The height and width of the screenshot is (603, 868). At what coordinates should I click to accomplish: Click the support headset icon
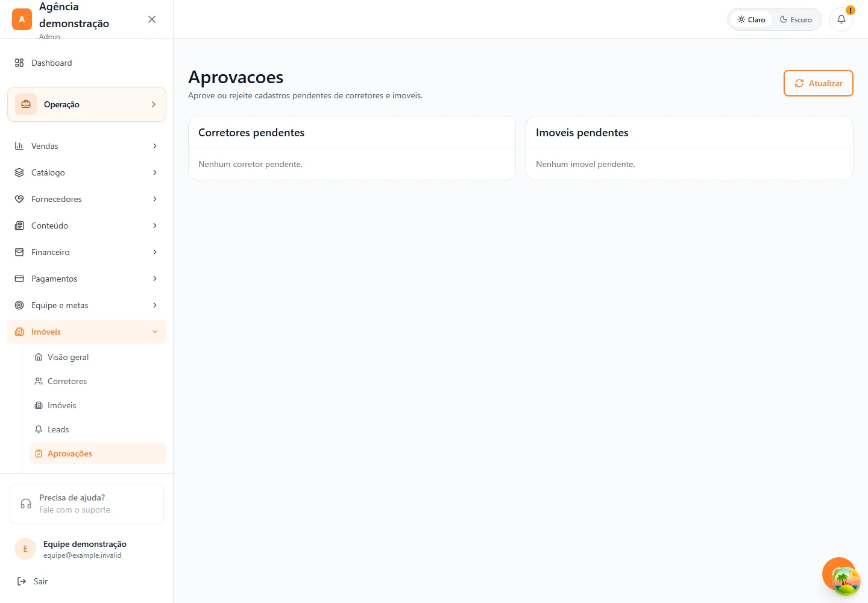point(26,504)
